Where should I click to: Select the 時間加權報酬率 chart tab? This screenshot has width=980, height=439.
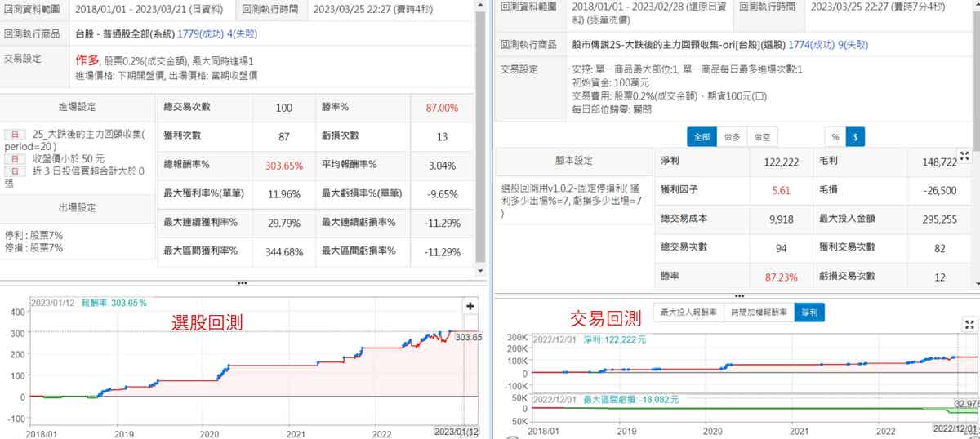pos(759,312)
